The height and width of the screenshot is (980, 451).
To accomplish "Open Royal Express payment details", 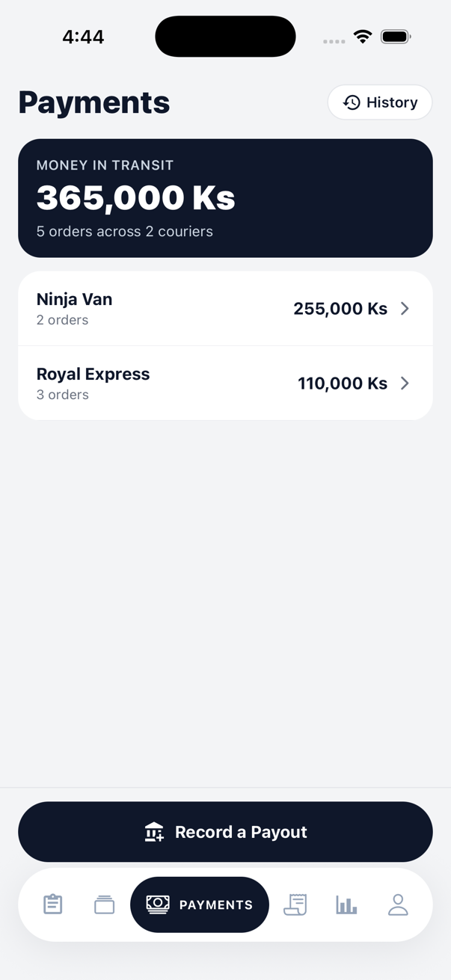I will pyautogui.click(x=225, y=383).
